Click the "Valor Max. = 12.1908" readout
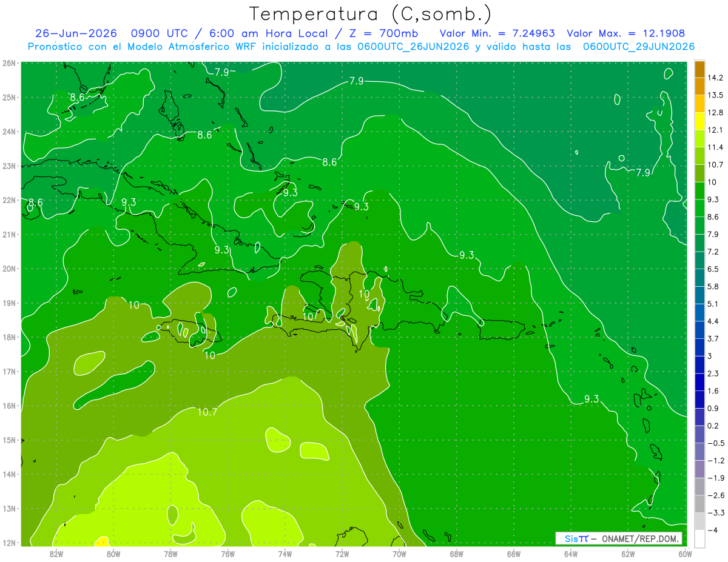Screen dimensions: 728x562 pyautogui.click(x=626, y=33)
